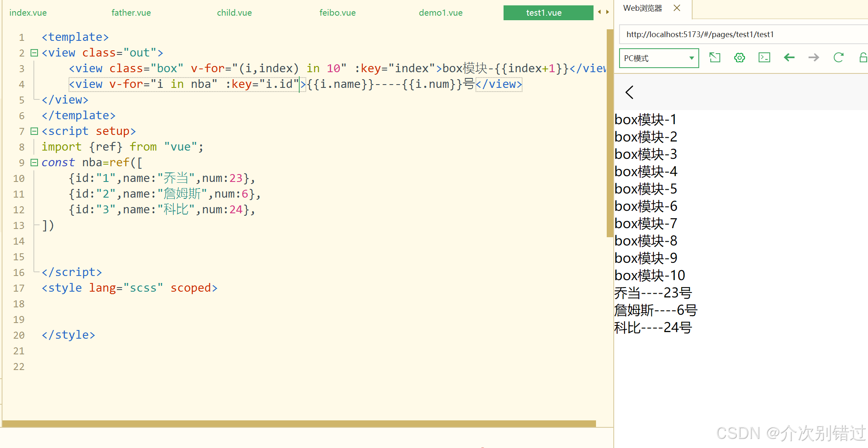
Task: Open web browser settings gear icon
Action: pos(739,58)
